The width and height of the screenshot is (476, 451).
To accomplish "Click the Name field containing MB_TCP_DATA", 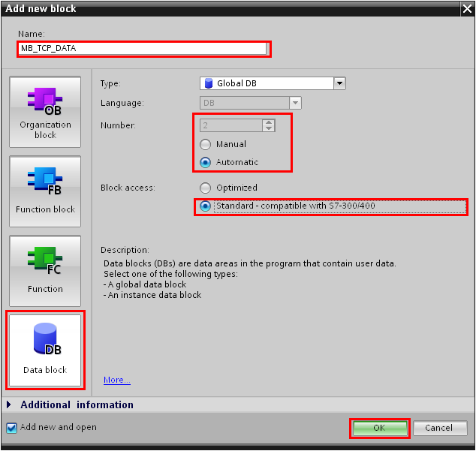I will [x=143, y=48].
